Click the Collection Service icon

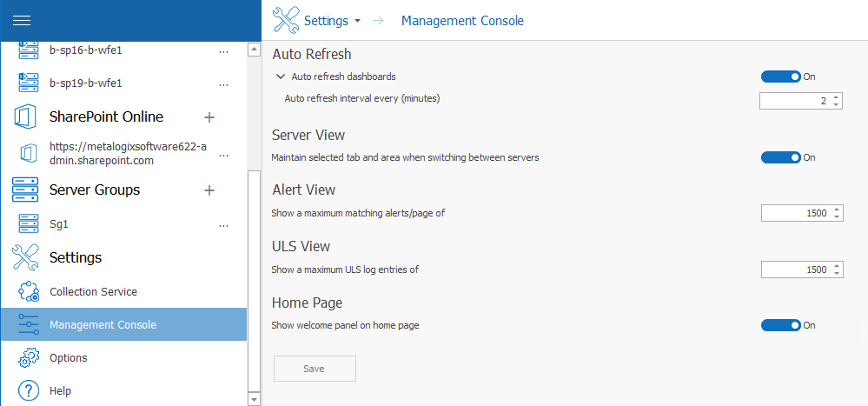pyautogui.click(x=28, y=291)
